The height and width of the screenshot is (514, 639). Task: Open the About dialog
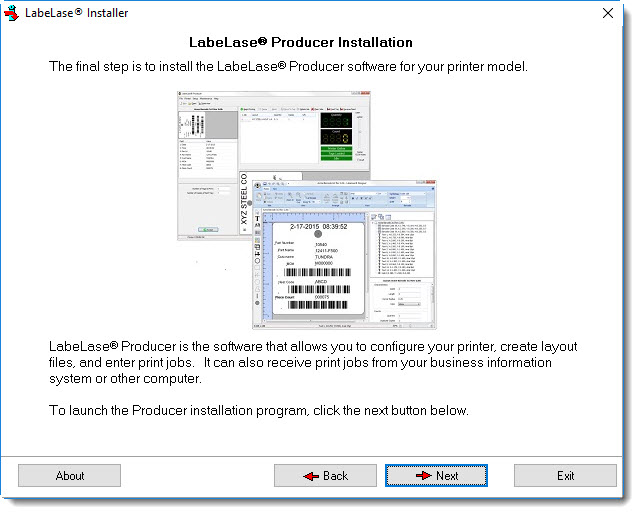tap(69, 475)
